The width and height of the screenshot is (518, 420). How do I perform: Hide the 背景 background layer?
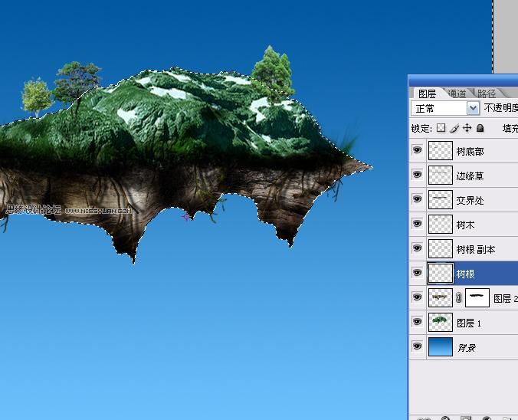tap(418, 346)
